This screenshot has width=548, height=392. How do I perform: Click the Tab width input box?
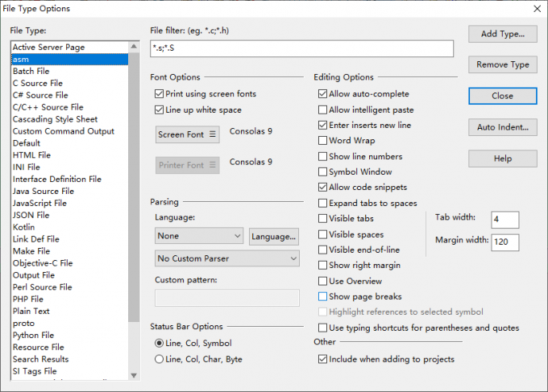click(505, 220)
